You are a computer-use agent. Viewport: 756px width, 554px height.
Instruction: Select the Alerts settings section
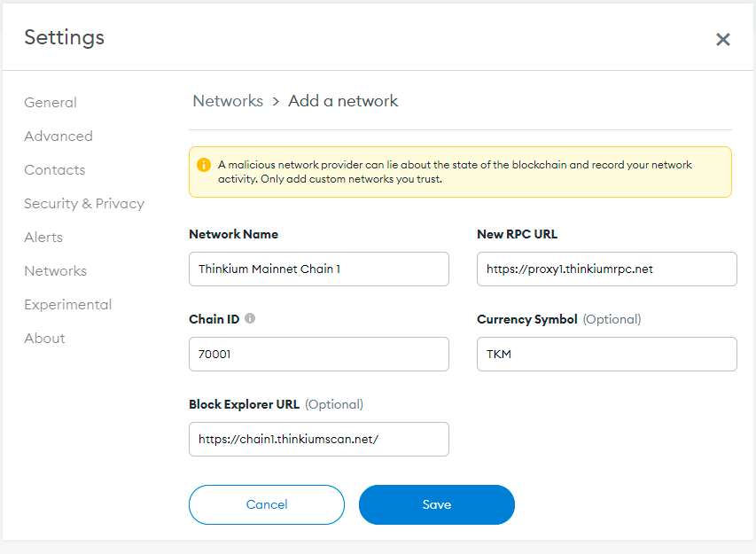coord(43,238)
